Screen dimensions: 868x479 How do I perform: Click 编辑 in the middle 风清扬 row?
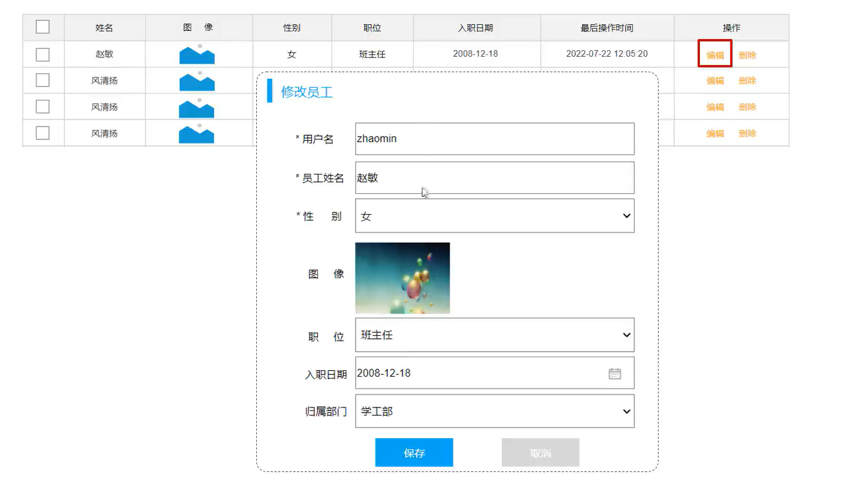tap(715, 107)
